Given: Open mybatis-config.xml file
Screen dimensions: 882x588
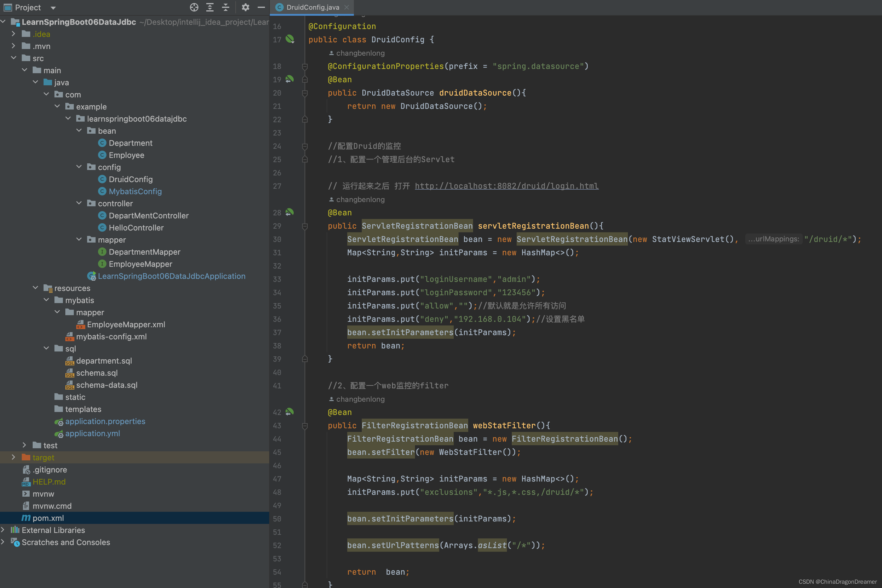Looking at the screenshot, I should point(111,336).
